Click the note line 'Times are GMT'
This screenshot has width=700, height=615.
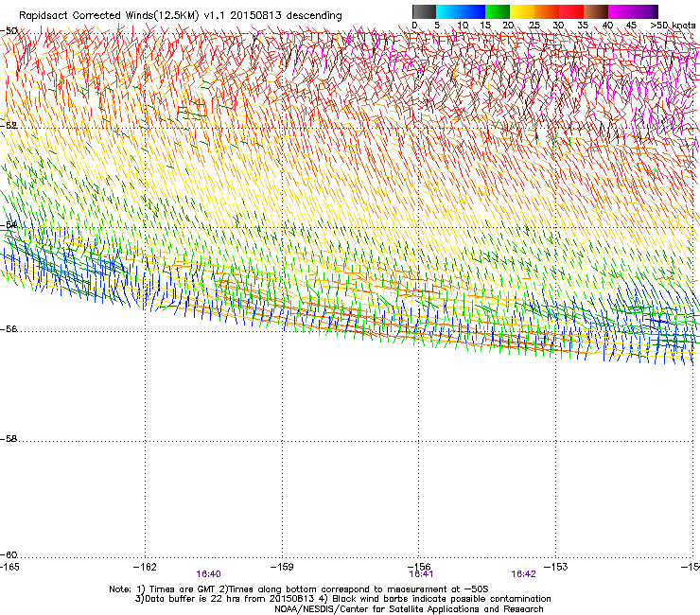click(x=299, y=589)
